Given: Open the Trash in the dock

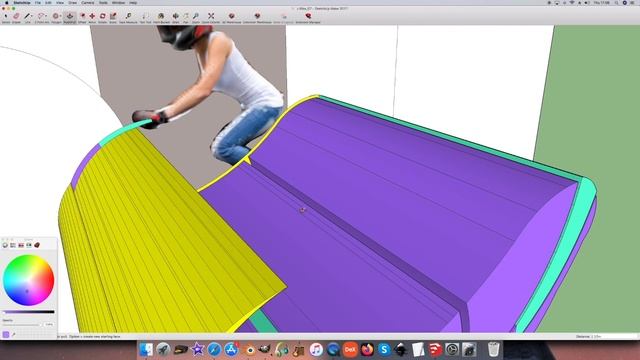Looking at the screenshot, I should (493, 350).
